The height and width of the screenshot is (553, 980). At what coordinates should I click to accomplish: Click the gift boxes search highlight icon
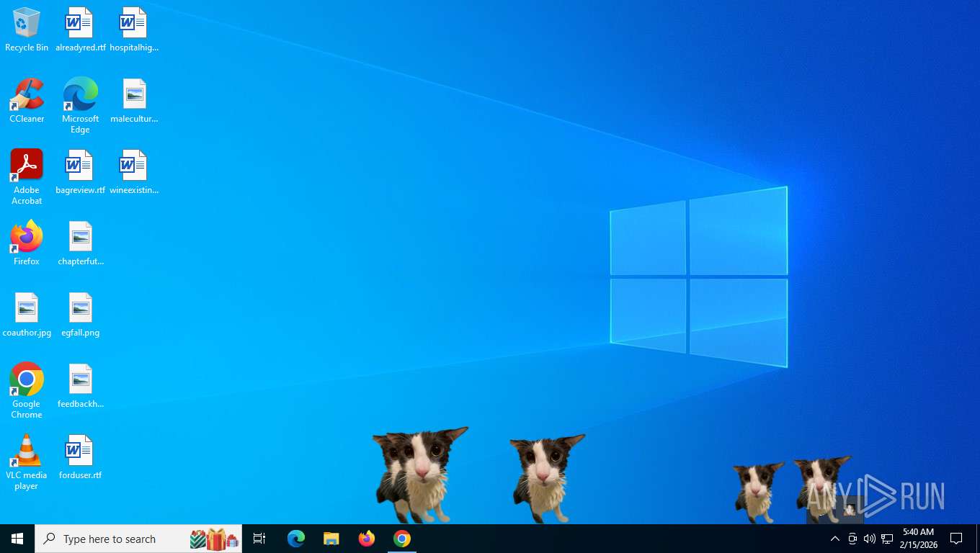pyautogui.click(x=214, y=539)
